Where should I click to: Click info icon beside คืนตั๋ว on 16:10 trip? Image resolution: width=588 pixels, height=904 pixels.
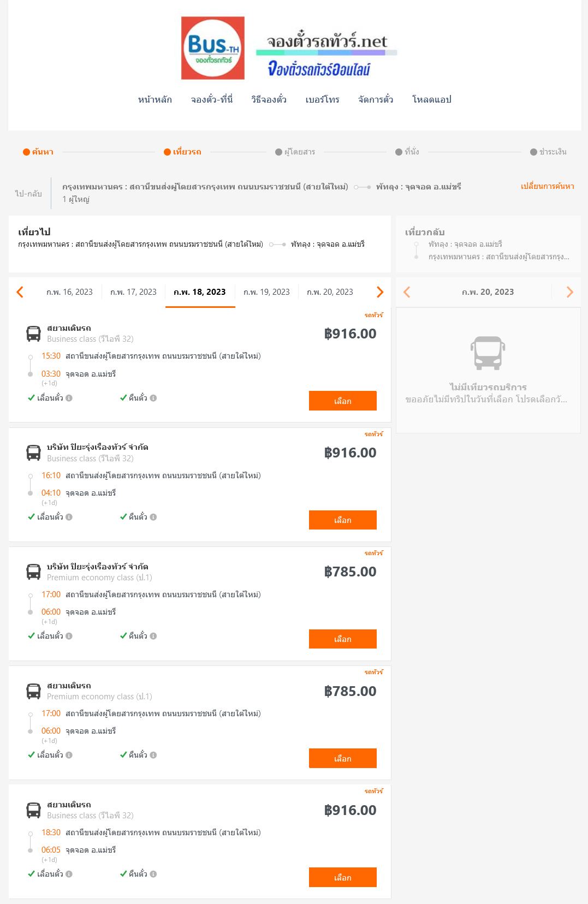click(x=153, y=517)
